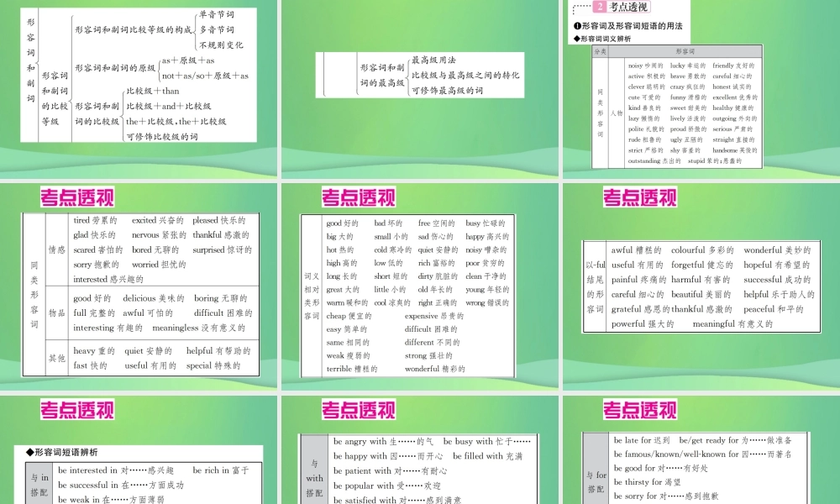Click the 形容词短语辨析 subtitle text
This screenshot has width=840, height=504.
coord(66,452)
